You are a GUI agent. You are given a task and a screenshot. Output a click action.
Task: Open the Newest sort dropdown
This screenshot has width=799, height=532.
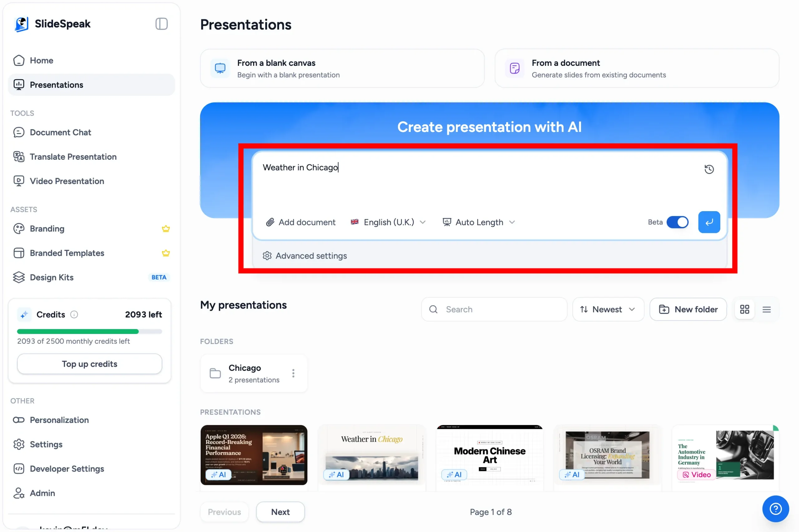pyautogui.click(x=608, y=309)
